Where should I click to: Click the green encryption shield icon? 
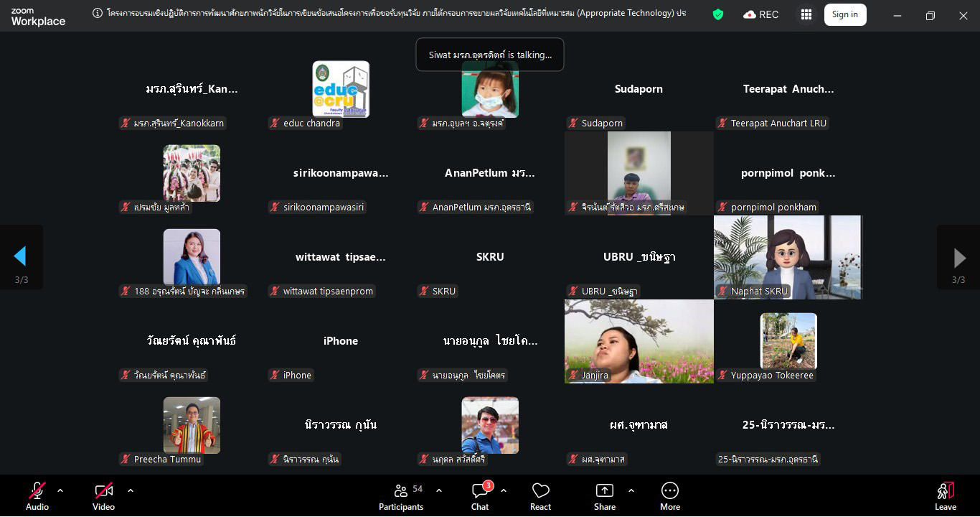click(x=717, y=14)
